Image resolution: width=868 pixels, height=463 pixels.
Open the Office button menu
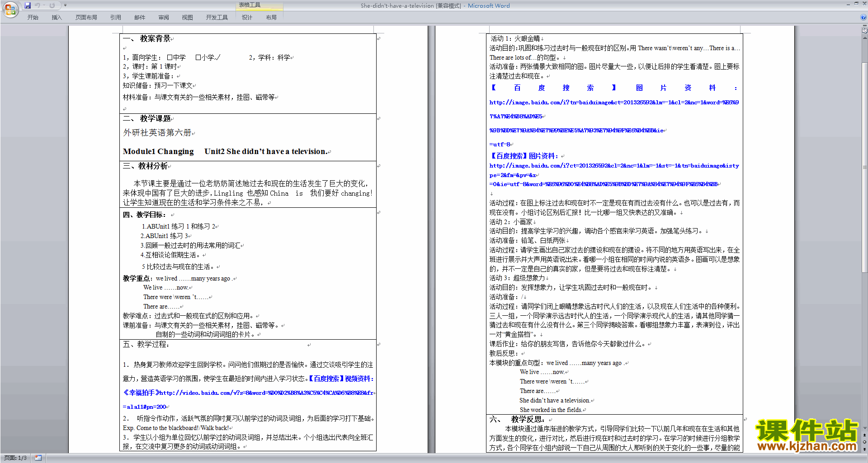point(10,9)
